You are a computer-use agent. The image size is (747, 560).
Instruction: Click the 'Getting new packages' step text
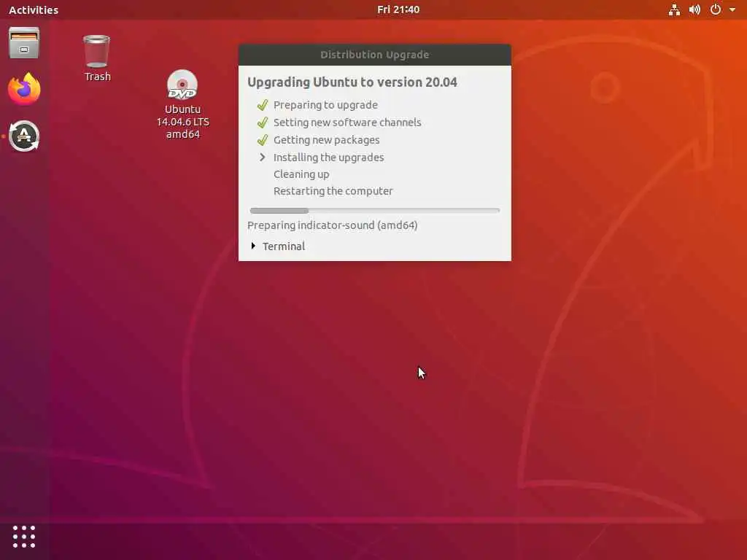click(x=326, y=140)
